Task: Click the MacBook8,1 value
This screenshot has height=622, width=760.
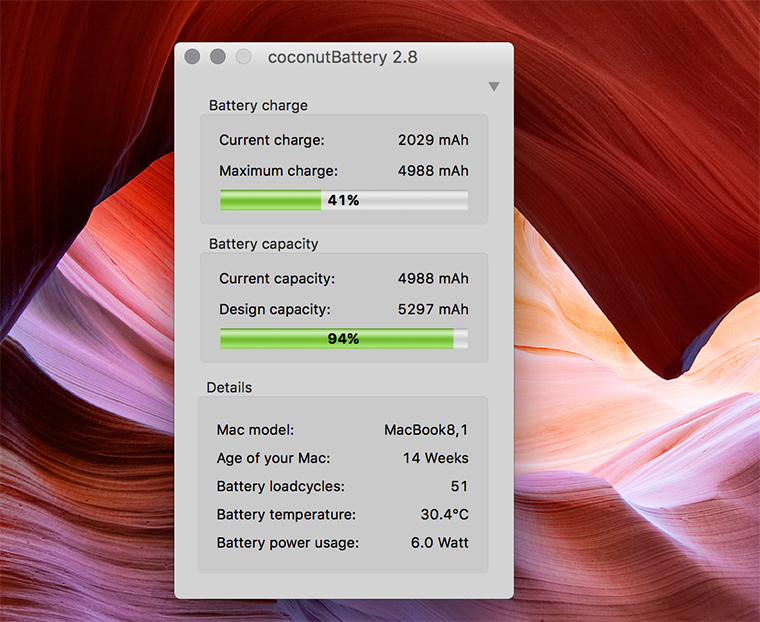Action: pos(426,430)
